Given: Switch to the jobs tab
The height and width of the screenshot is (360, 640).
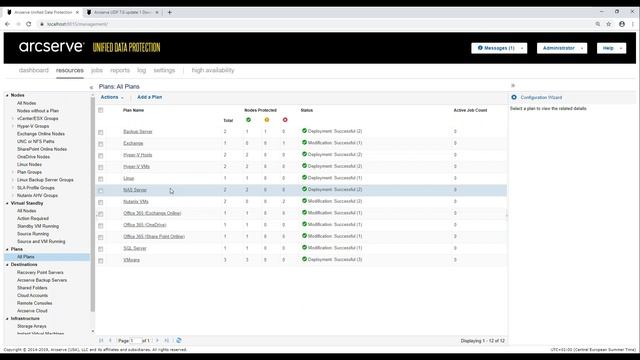Looking at the screenshot, I should click(x=97, y=70).
